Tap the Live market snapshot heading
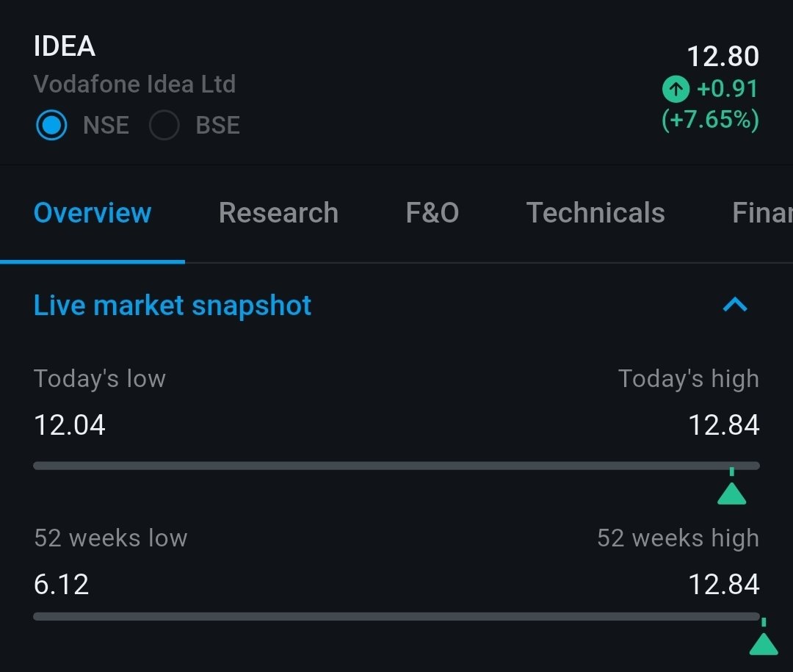793x672 pixels. point(173,306)
